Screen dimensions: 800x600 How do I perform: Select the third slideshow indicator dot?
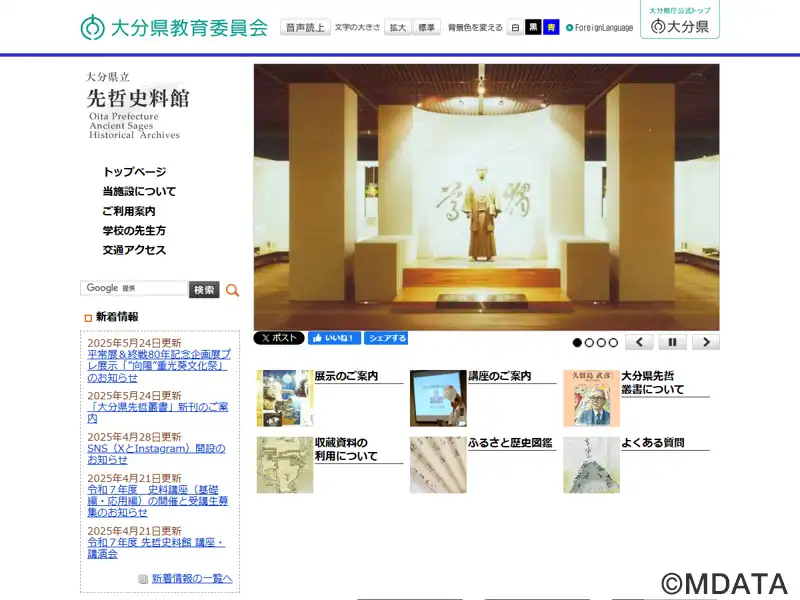click(601, 342)
